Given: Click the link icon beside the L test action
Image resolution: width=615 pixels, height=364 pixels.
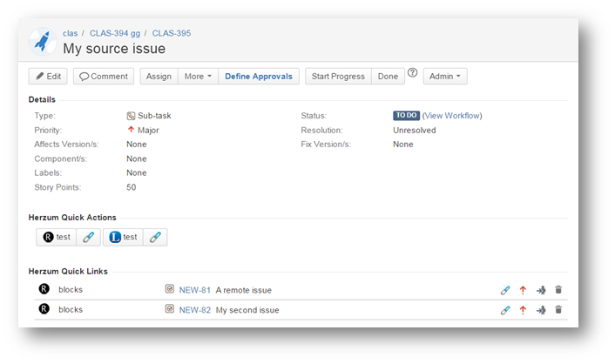Looking at the screenshot, I should tap(154, 237).
